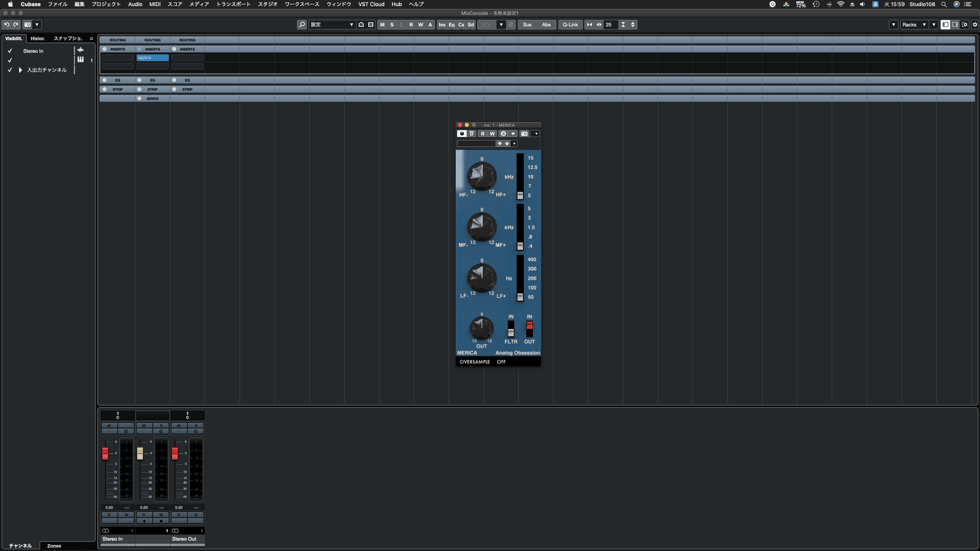The width and height of the screenshot is (980, 551).
Task: Click the Write button on Stereo In channel
Action: [x=126, y=515]
